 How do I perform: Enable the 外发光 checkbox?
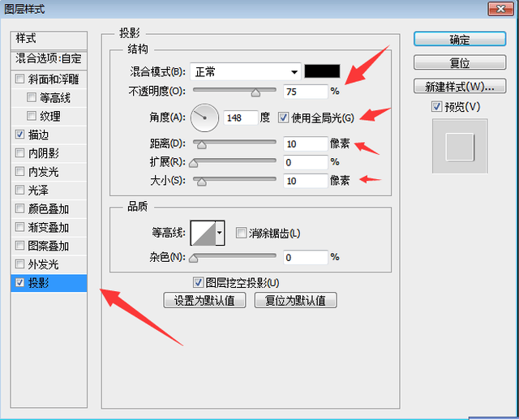(x=19, y=264)
